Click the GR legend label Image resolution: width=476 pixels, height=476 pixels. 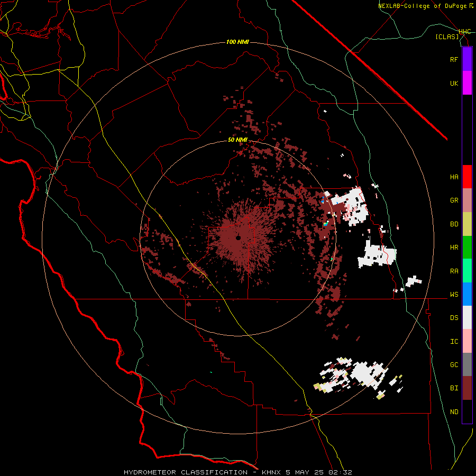(454, 200)
